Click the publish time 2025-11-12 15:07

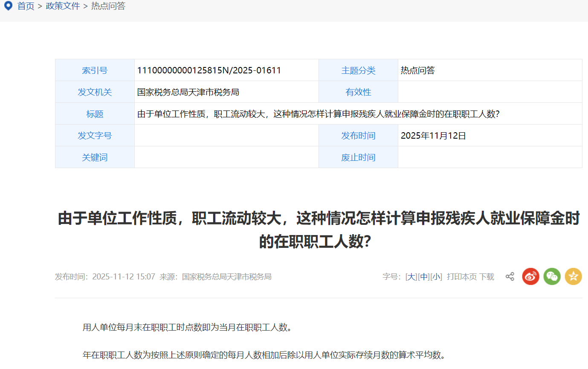(x=124, y=276)
